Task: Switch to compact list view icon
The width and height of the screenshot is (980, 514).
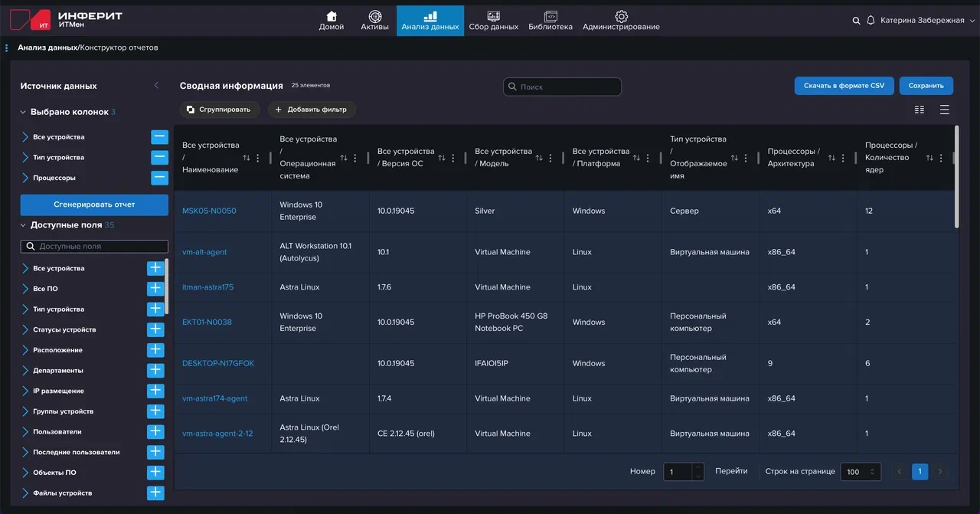Action: pyautogui.click(x=920, y=110)
